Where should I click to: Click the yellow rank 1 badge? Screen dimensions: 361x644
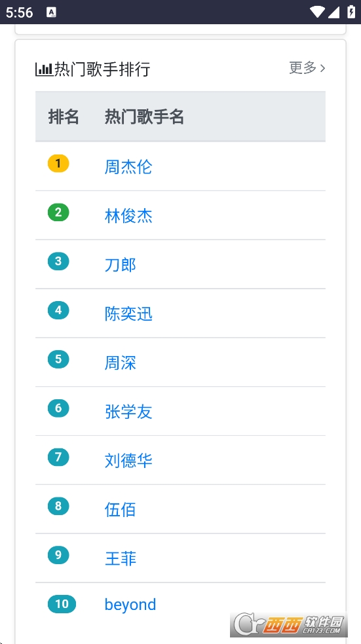coord(58,164)
